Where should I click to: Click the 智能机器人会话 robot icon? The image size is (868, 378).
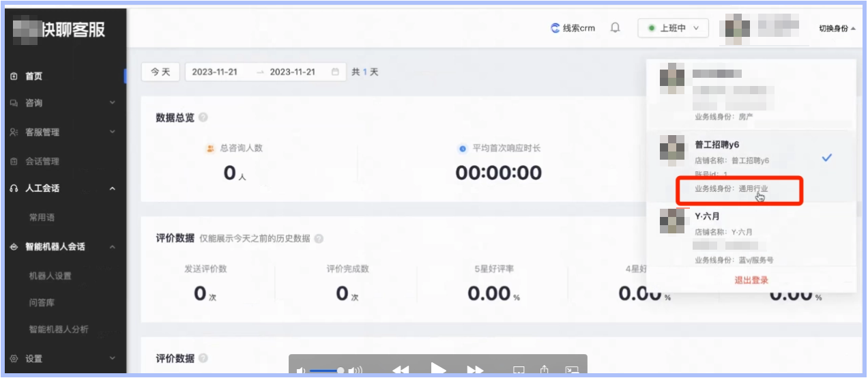(x=14, y=247)
